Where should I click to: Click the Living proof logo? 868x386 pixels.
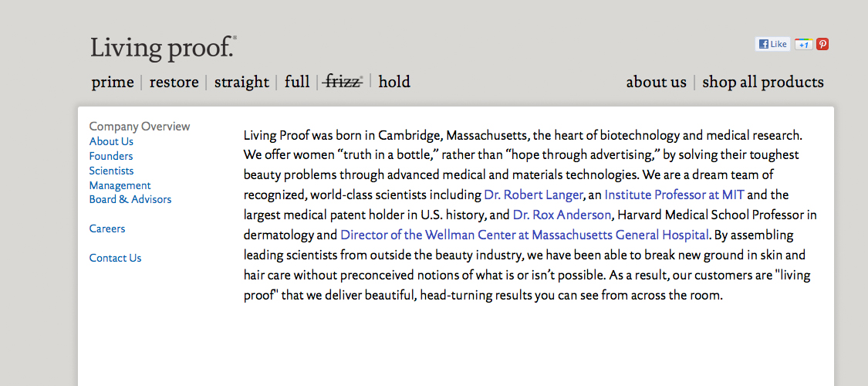click(x=163, y=48)
